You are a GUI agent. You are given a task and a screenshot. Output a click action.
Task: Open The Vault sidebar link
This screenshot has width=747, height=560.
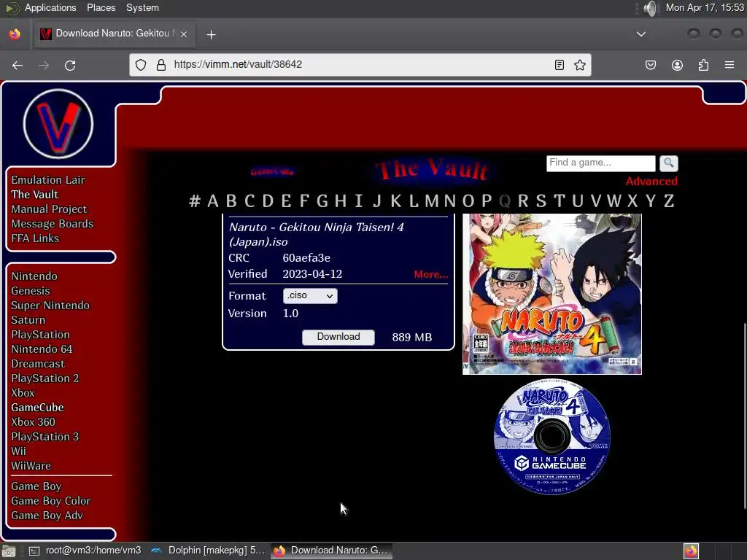pos(35,194)
